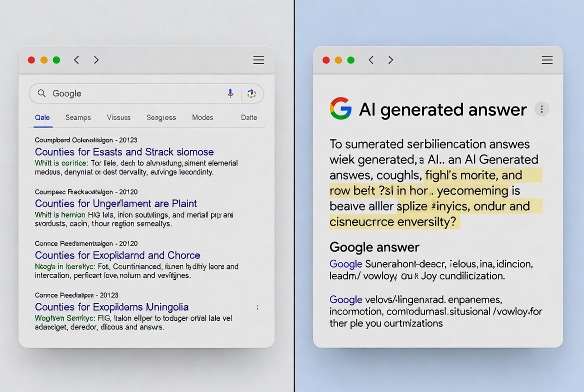Click the search magnifier icon
Image resolution: width=584 pixels, height=392 pixels.
[x=42, y=93]
